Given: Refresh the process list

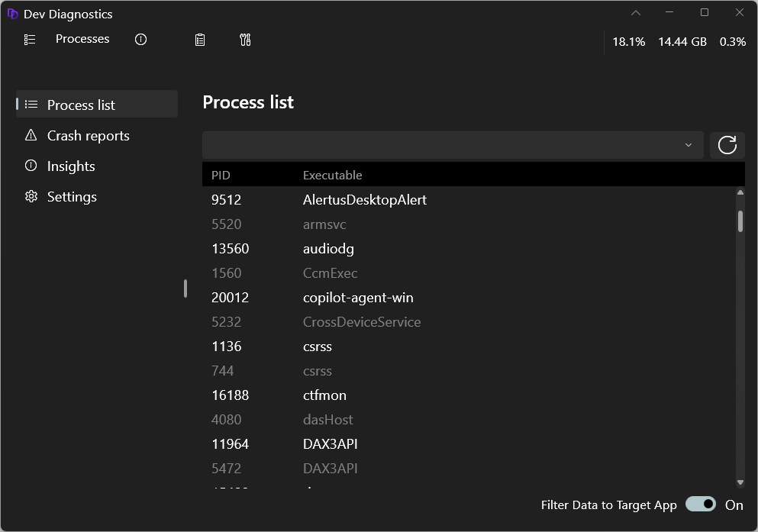Looking at the screenshot, I should [727, 145].
